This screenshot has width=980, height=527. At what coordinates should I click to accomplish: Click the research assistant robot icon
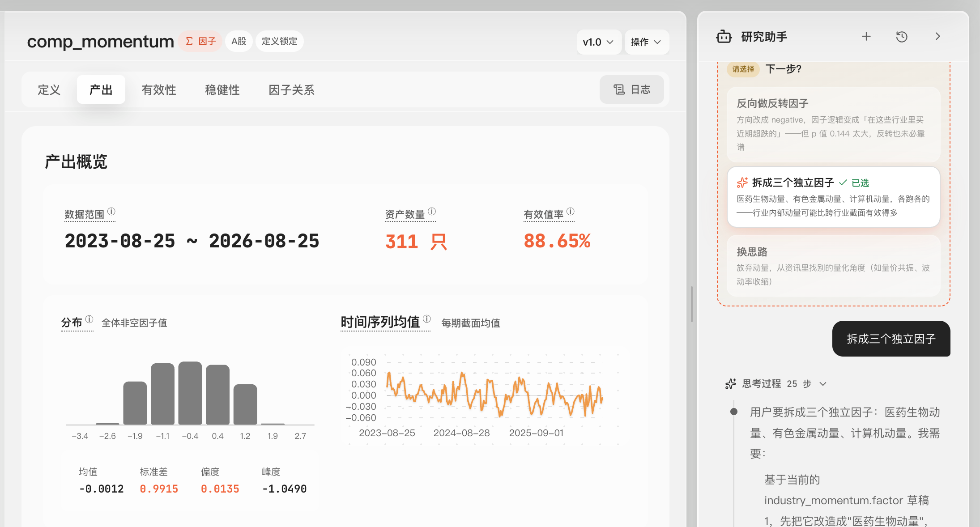tap(724, 37)
